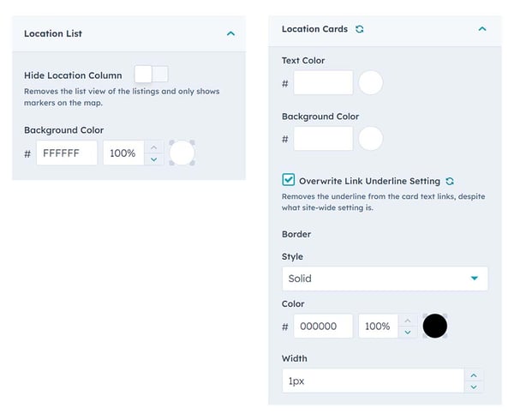514x420 pixels.
Task: Increase Location List background opacity
Action: [x=153, y=147]
